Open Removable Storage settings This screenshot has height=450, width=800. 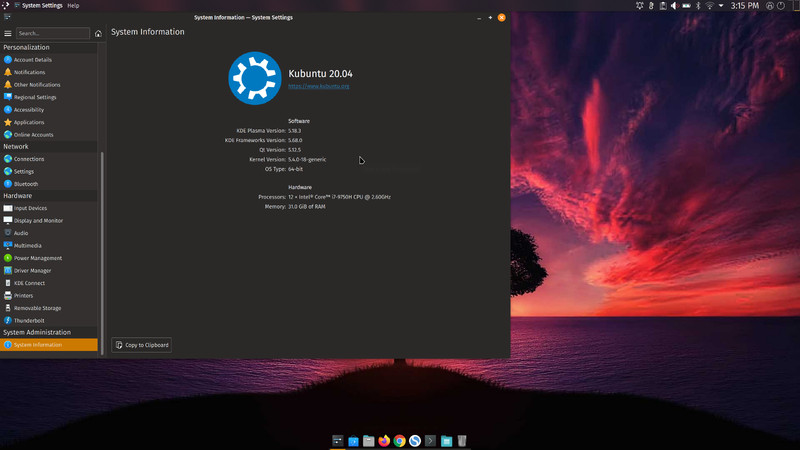pyautogui.click(x=48, y=308)
